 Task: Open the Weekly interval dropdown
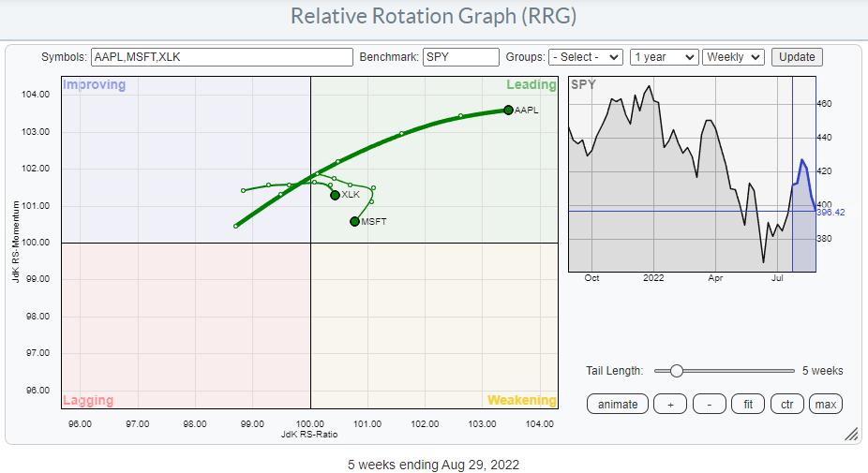735,57
